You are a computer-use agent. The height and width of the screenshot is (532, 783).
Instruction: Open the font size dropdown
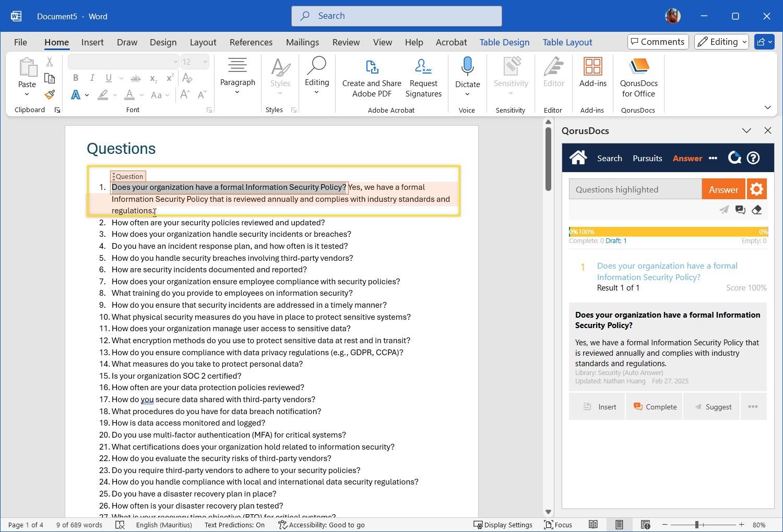tap(205, 62)
